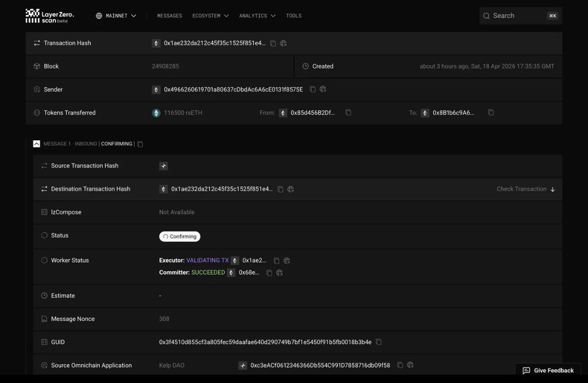Open the Mainnet network dropdown
588x383 pixels.
coord(116,16)
